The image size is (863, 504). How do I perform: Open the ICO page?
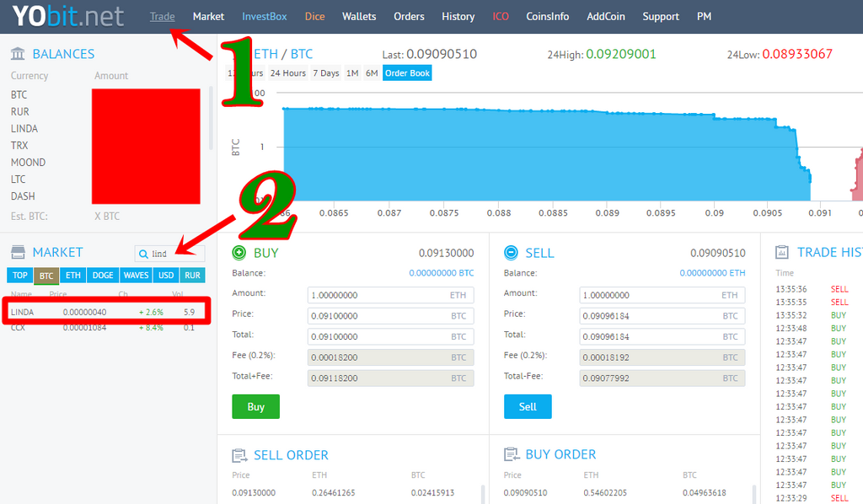pos(501,17)
